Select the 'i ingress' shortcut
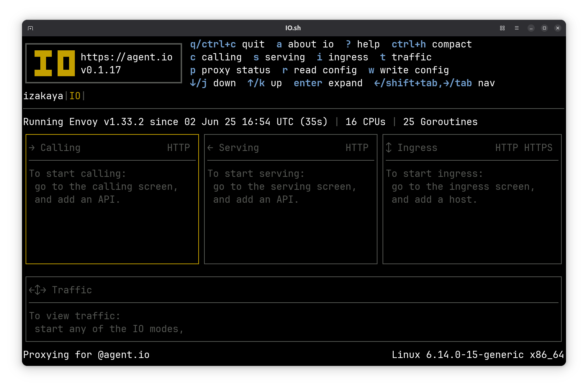 click(343, 57)
